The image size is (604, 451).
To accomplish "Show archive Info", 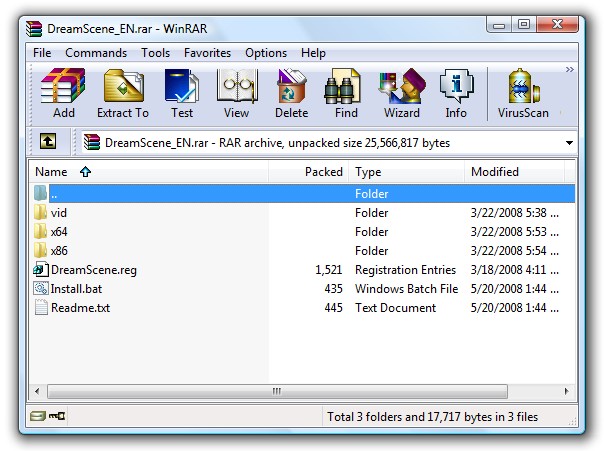I will pos(456,86).
